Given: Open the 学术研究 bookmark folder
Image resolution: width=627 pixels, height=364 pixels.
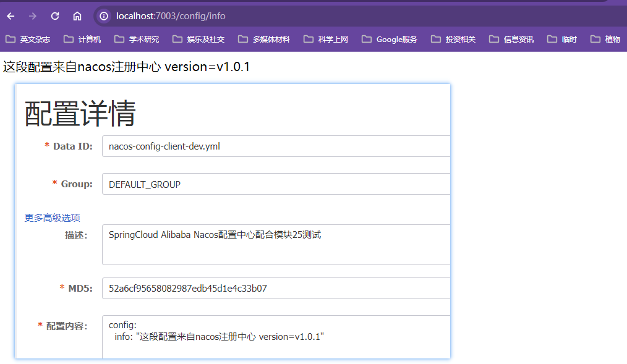Looking at the screenshot, I should (x=137, y=39).
